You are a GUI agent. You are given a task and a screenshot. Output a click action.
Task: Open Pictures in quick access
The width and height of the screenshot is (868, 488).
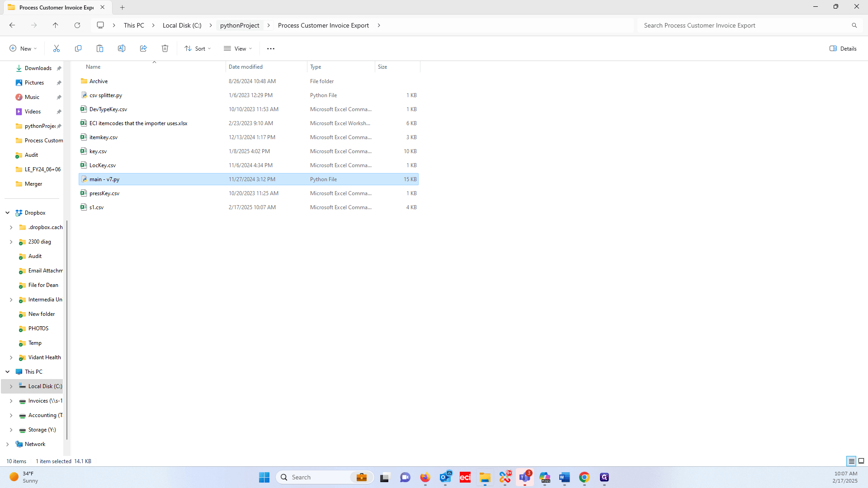pyautogui.click(x=34, y=83)
